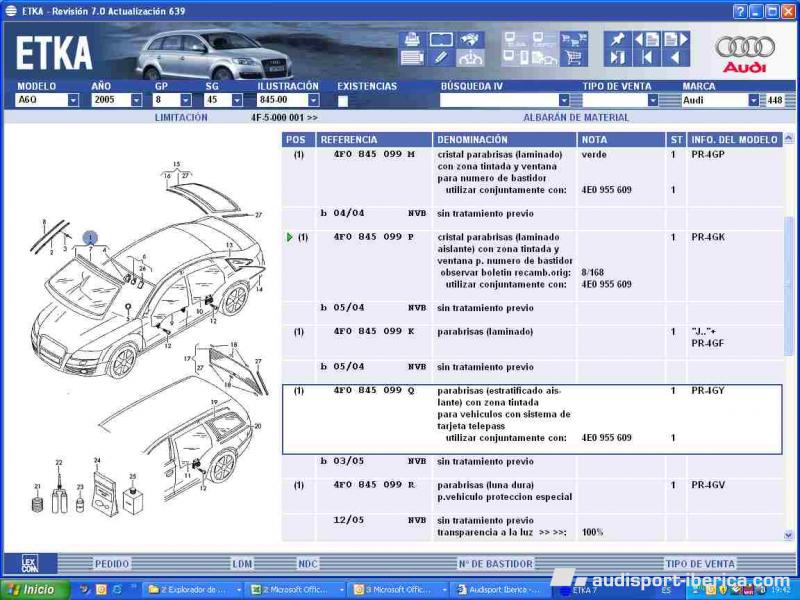Viewport: 800px width, 600px height.
Task: Click the NOTA column header
Action: (621, 140)
